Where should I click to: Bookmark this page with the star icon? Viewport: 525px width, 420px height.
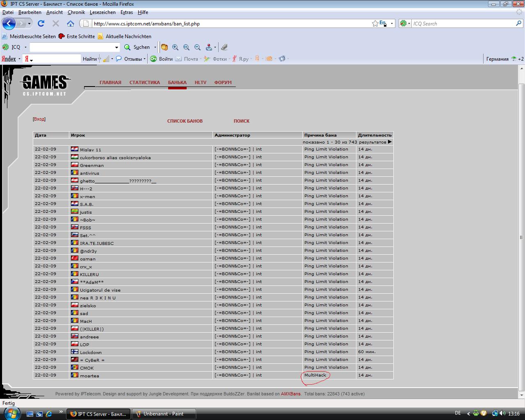pos(375,23)
